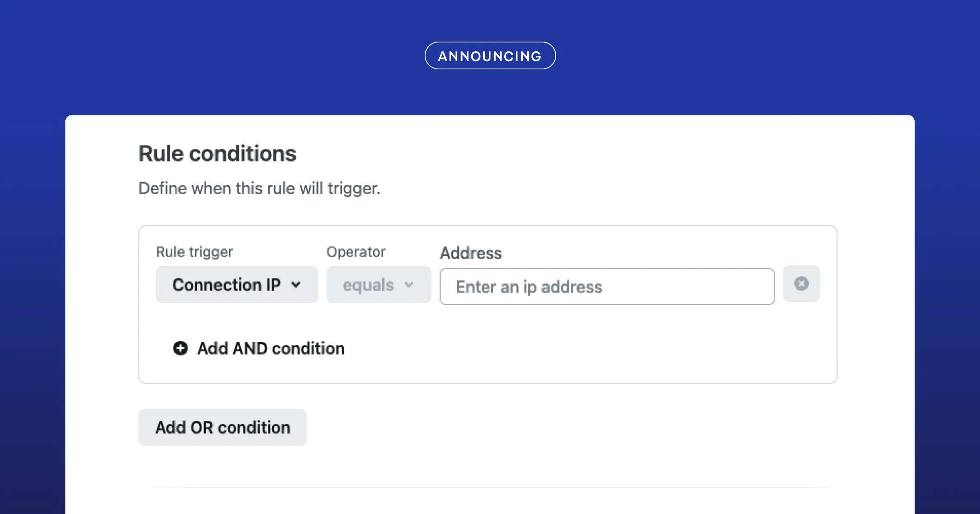Screen dimensions: 980x514
Task: Click the plus circle icon
Action: 180,348
